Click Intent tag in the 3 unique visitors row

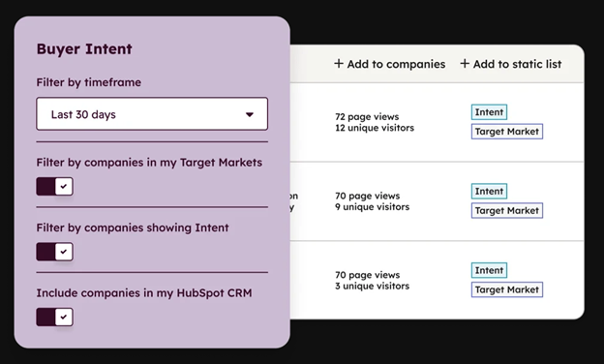[x=489, y=270]
